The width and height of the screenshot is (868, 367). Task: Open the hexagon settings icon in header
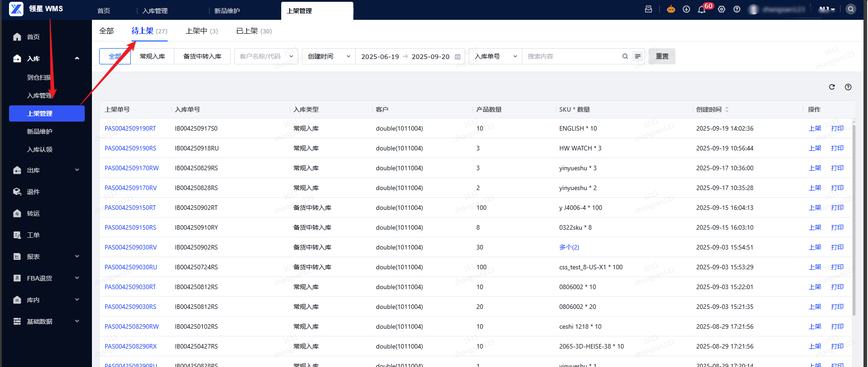722,9
